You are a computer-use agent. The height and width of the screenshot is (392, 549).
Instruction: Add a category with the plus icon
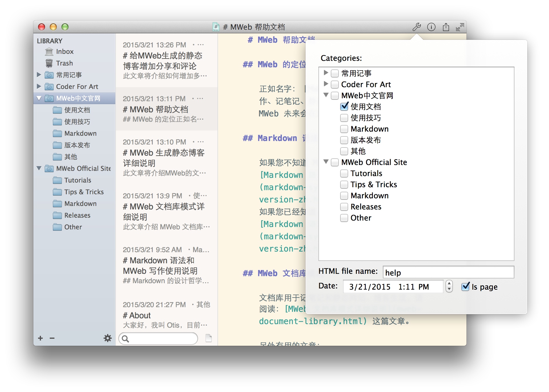pyautogui.click(x=40, y=338)
